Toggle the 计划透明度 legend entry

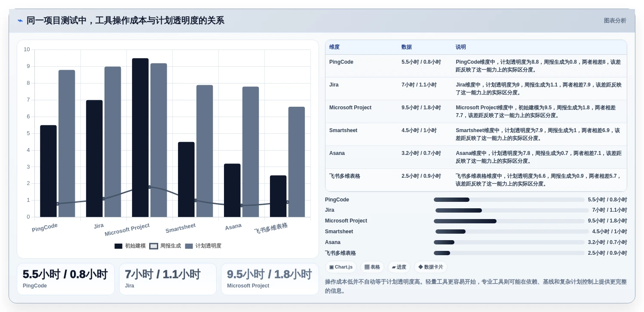coord(203,246)
